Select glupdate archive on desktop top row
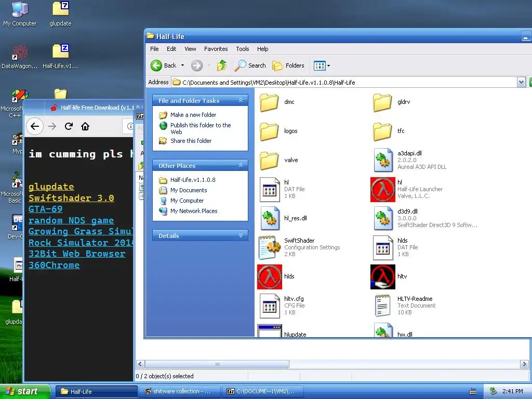 (x=60, y=14)
